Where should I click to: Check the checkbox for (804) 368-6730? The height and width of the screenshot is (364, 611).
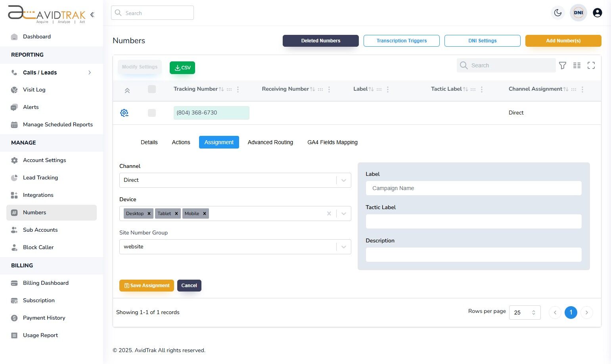[152, 112]
